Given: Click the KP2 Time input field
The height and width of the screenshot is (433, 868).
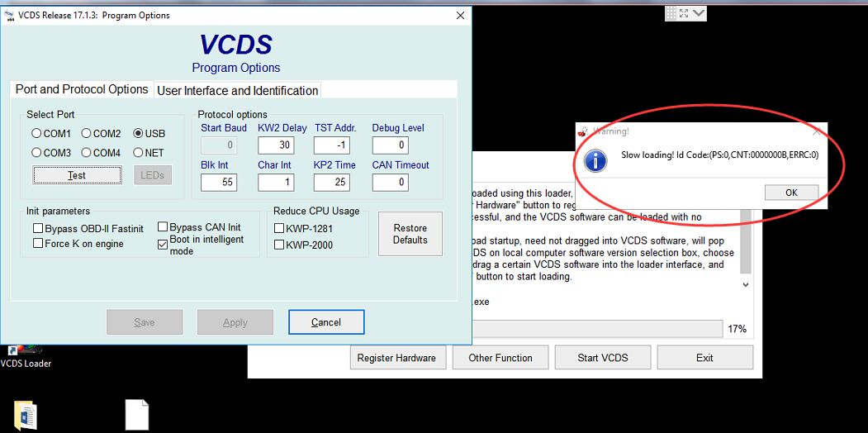Looking at the screenshot, I should (x=331, y=182).
